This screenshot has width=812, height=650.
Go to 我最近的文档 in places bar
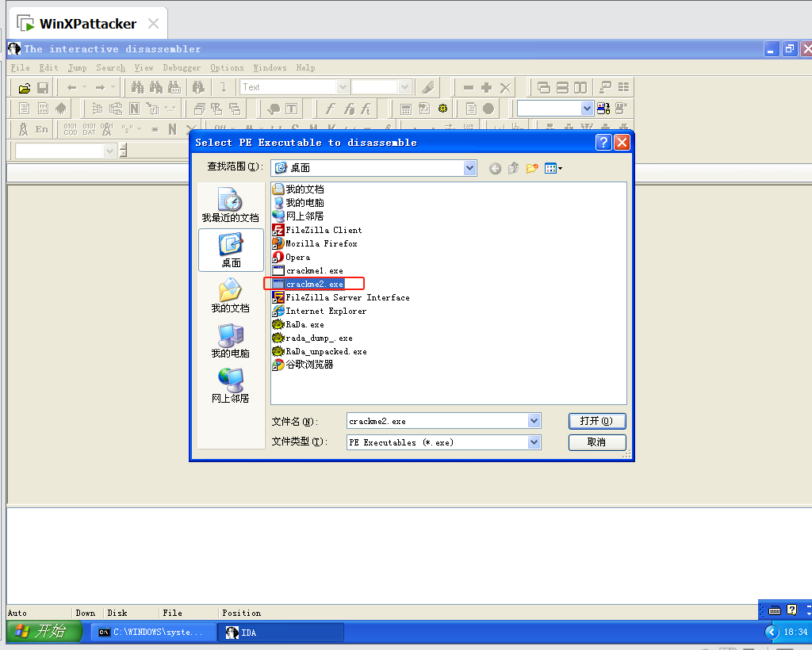[x=231, y=205]
